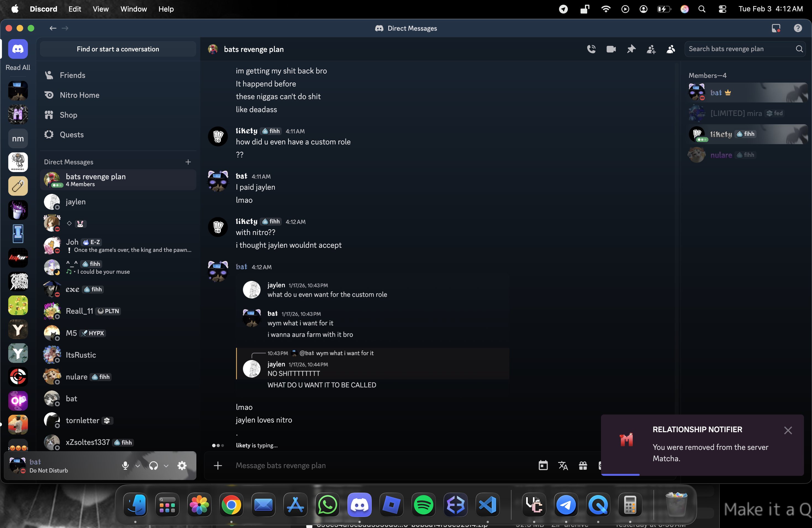Click Find or start a conversation
This screenshot has width=812, height=528.
118,49
